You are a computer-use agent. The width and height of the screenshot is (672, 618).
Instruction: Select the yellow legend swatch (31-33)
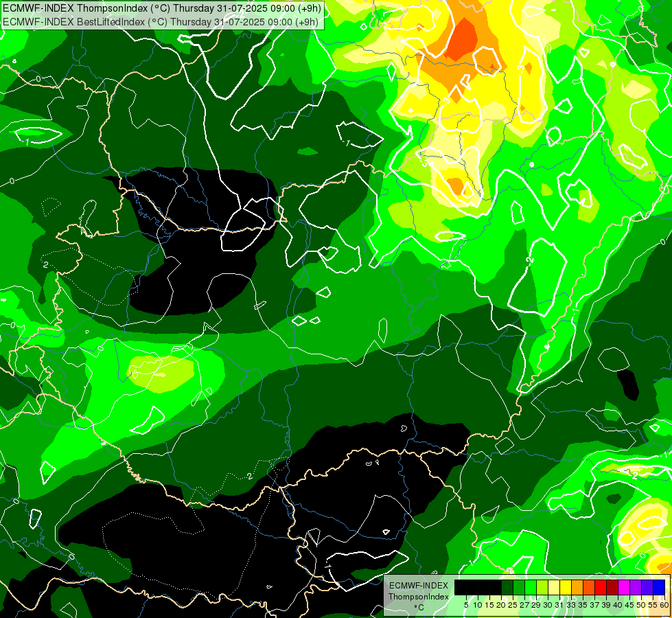point(566,588)
